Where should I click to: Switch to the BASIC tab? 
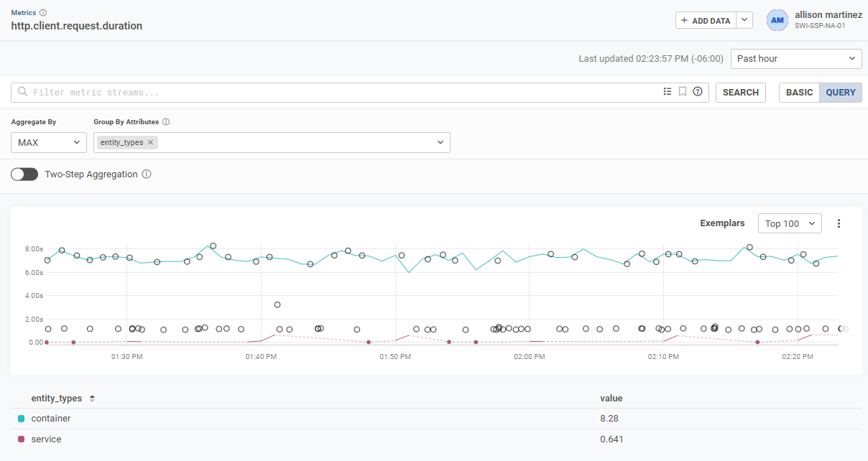798,92
